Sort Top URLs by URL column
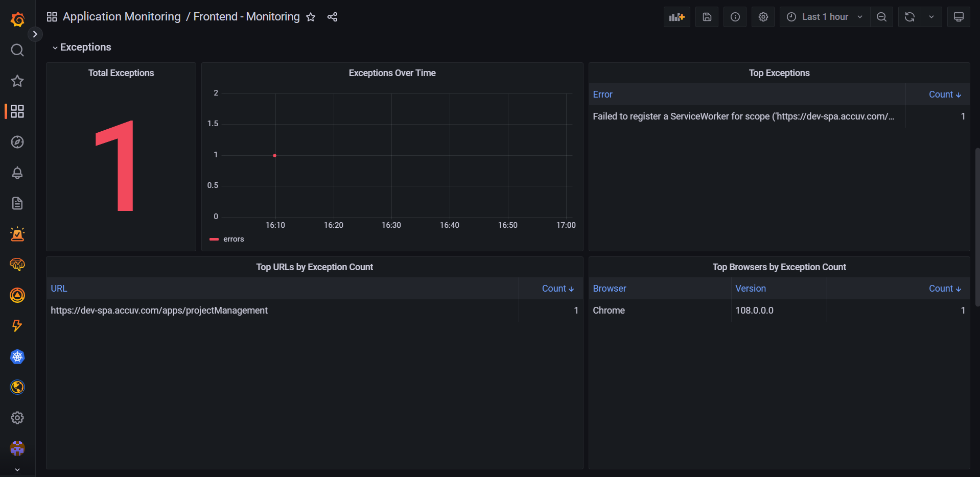 [x=59, y=289]
